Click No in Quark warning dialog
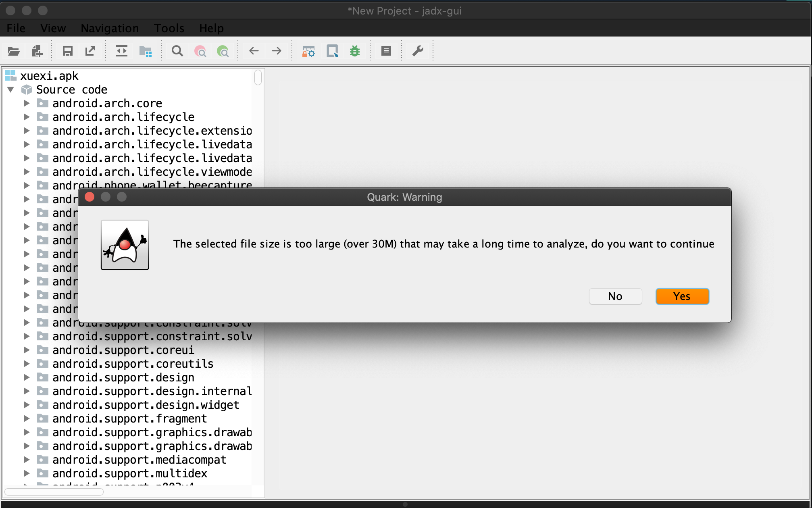812x508 pixels. coord(615,296)
